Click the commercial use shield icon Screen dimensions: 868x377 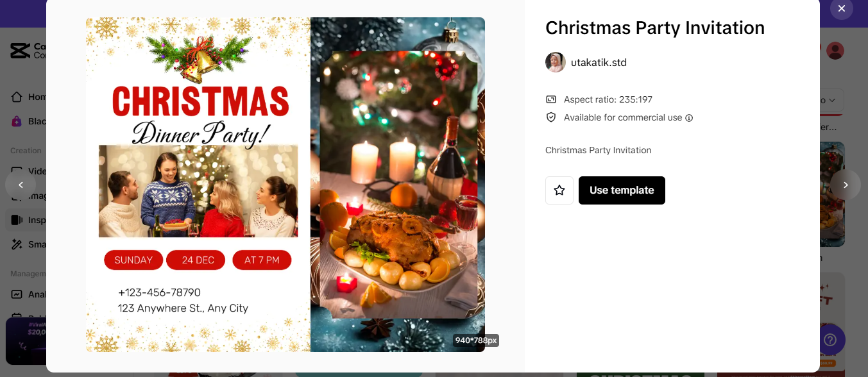pyautogui.click(x=551, y=117)
